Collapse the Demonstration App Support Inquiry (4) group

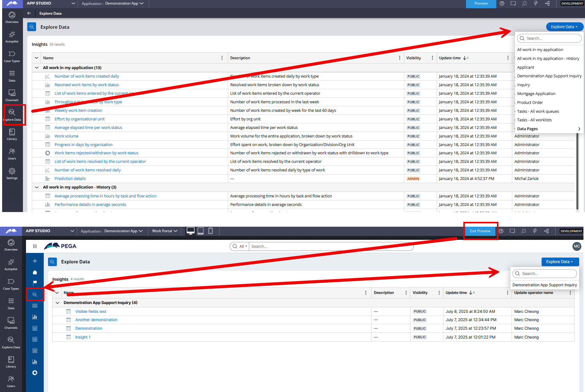tap(57, 303)
